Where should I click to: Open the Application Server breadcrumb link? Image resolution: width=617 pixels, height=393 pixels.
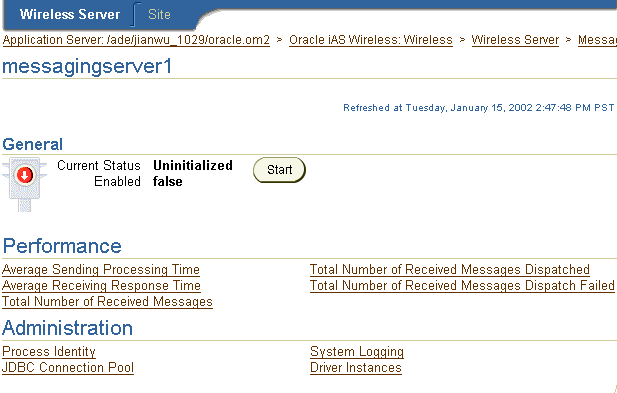(x=136, y=40)
